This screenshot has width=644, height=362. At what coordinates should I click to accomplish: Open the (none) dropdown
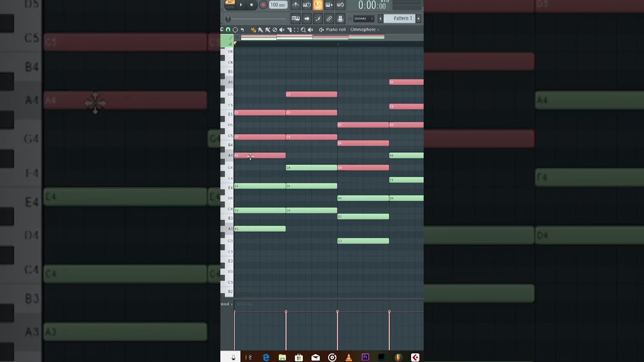[x=364, y=19]
